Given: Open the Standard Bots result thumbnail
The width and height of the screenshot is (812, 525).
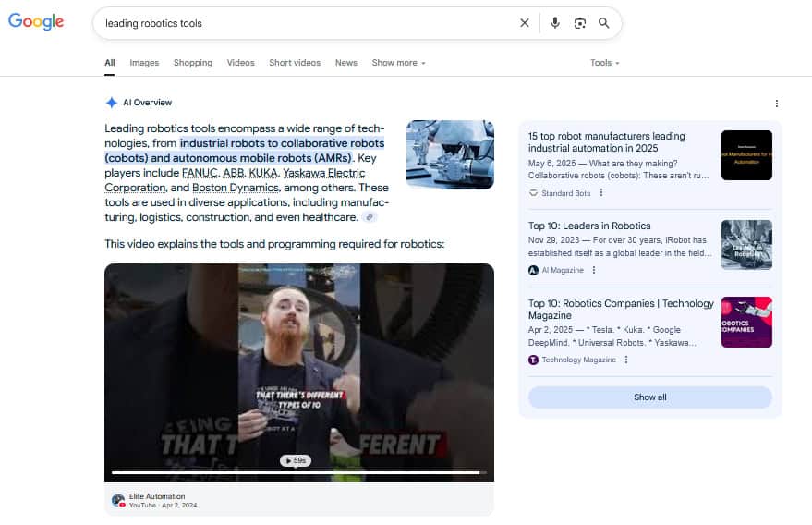Looking at the screenshot, I should pos(746,155).
